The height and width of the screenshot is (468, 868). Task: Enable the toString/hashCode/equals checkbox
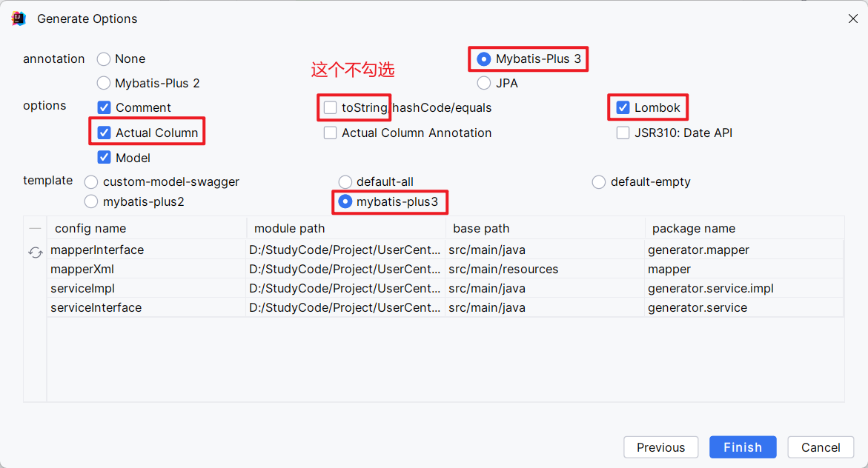tap(331, 107)
